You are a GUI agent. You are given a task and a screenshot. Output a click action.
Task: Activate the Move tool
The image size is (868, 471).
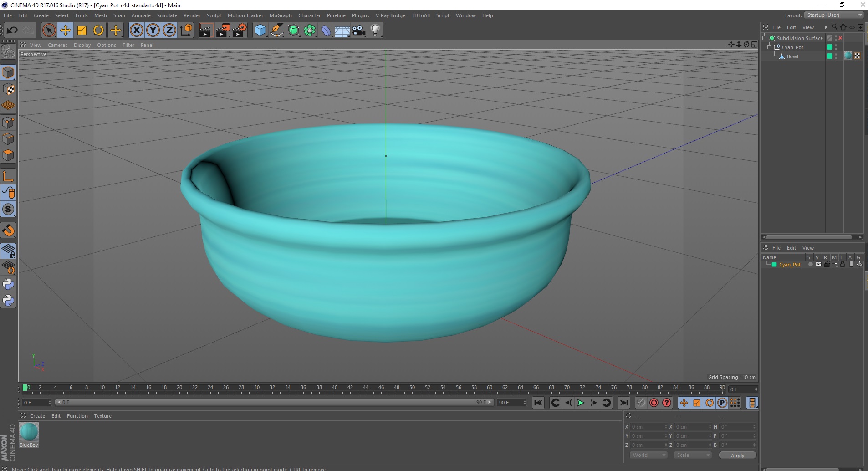click(66, 31)
